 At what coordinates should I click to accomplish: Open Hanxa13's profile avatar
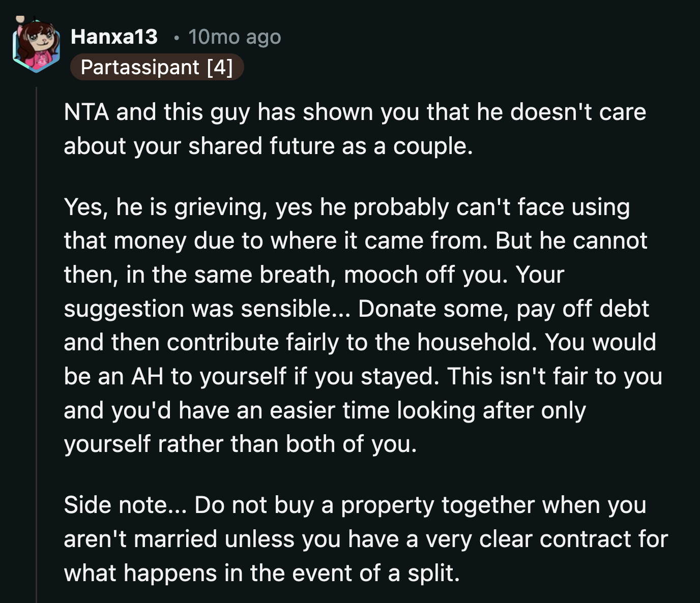coord(36,46)
